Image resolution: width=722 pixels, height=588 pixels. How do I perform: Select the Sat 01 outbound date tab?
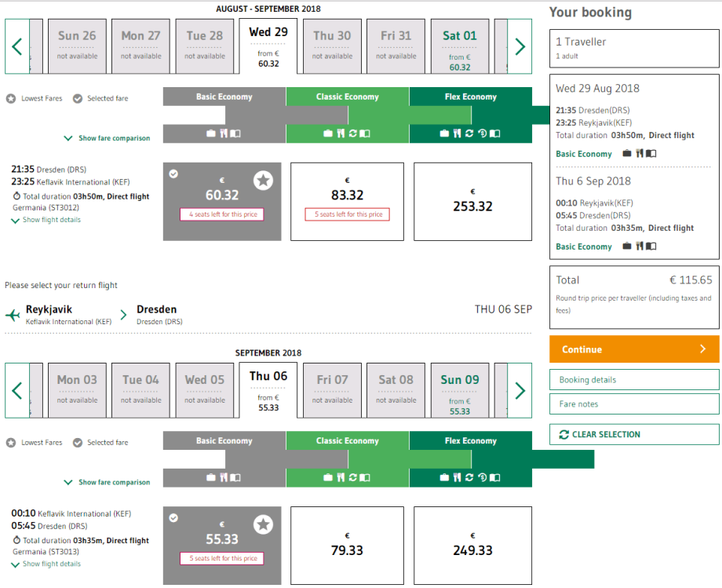click(460, 46)
